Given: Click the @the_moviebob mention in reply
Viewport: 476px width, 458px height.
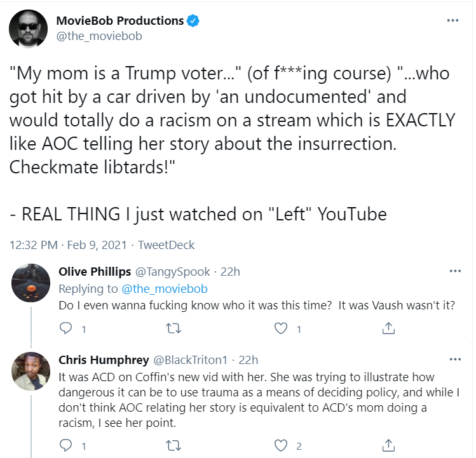Looking at the screenshot, I should (x=165, y=288).
